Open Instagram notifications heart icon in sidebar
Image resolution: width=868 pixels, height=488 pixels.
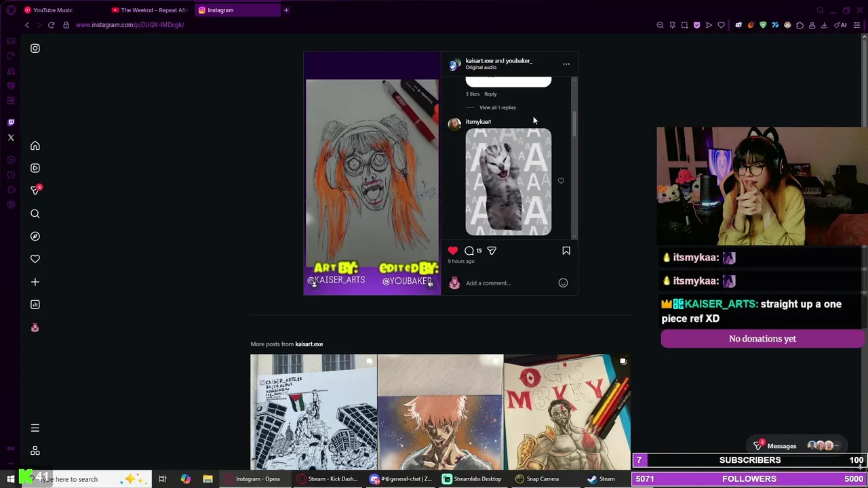coord(35,259)
